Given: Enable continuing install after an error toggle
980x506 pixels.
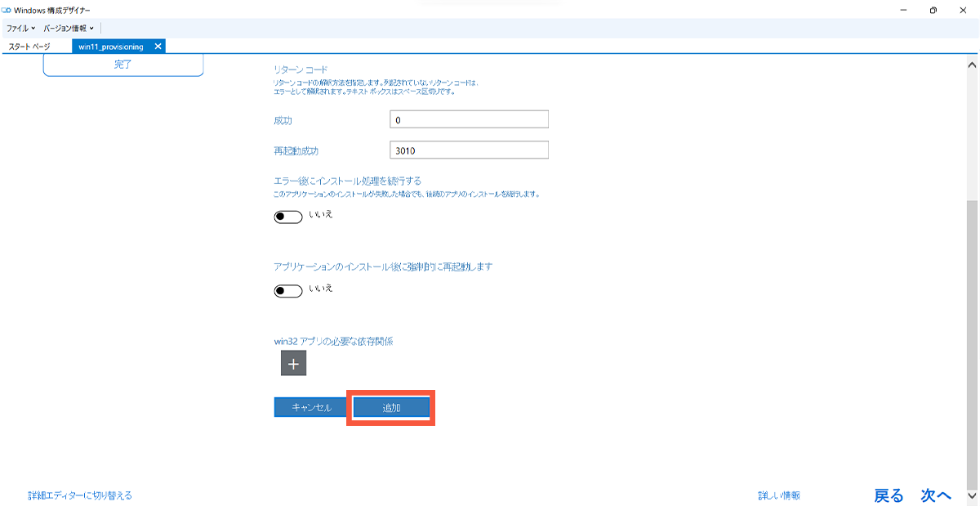Looking at the screenshot, I should tap(287, 217).
